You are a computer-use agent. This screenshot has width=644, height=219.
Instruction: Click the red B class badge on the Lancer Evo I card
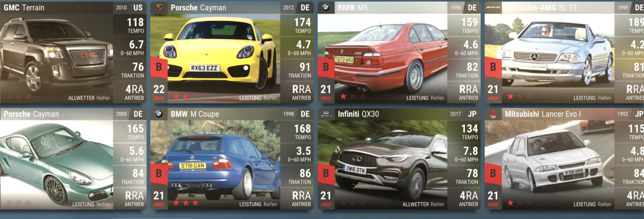(x=493, y=173)
